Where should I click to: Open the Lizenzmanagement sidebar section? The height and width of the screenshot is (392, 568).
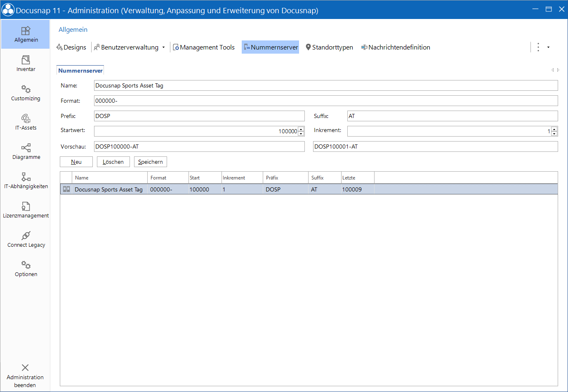tap(26, 210)
